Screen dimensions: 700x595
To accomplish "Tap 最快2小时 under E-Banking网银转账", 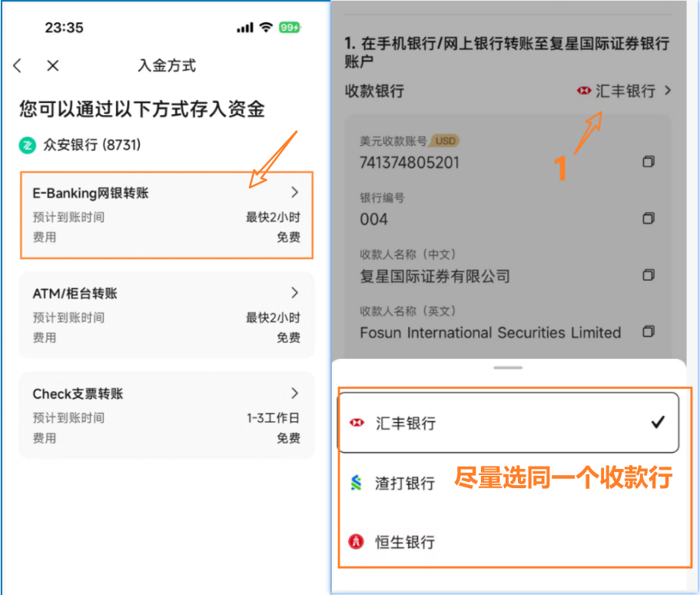I will pyautogui.click(x=274, y=218).
